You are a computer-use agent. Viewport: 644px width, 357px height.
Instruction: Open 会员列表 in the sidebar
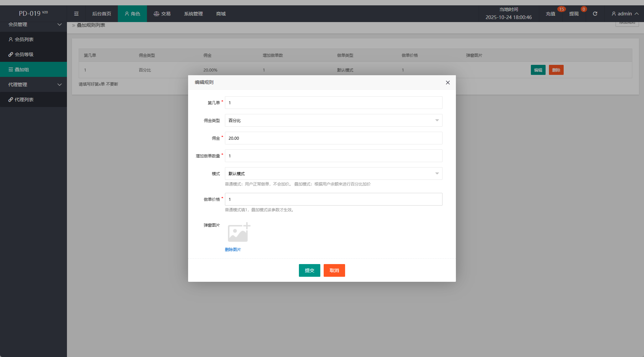tap(24, 39)
